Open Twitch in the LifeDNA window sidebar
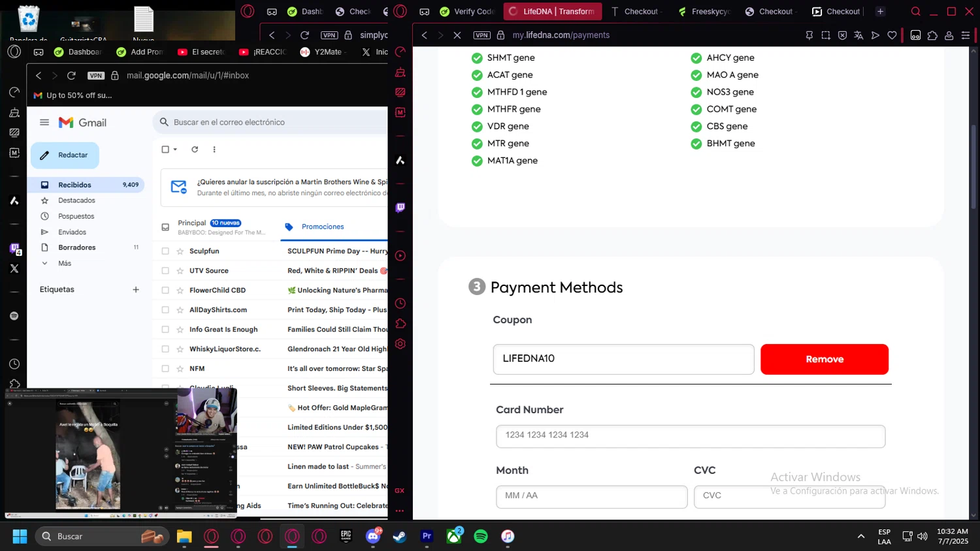Screen dimensions: 980x551 tap(400, 208)
